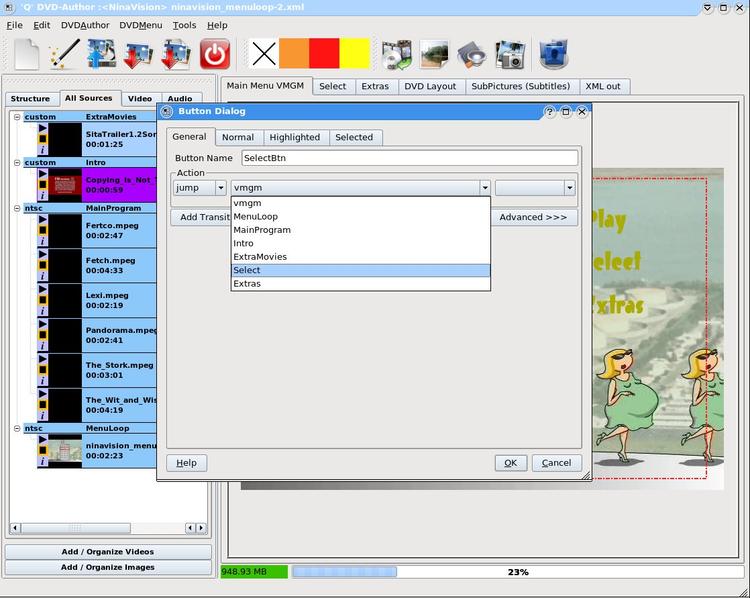Choose Extras from the dropdown list
Image resolution: width=750 pixels, height=598 pixels.
click(361, 284)
